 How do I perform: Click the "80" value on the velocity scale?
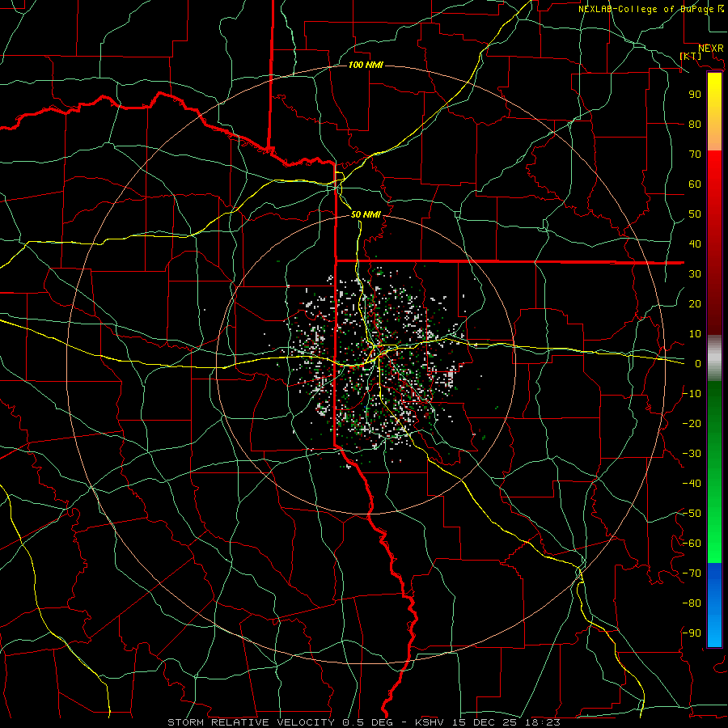tap(695, 125)
